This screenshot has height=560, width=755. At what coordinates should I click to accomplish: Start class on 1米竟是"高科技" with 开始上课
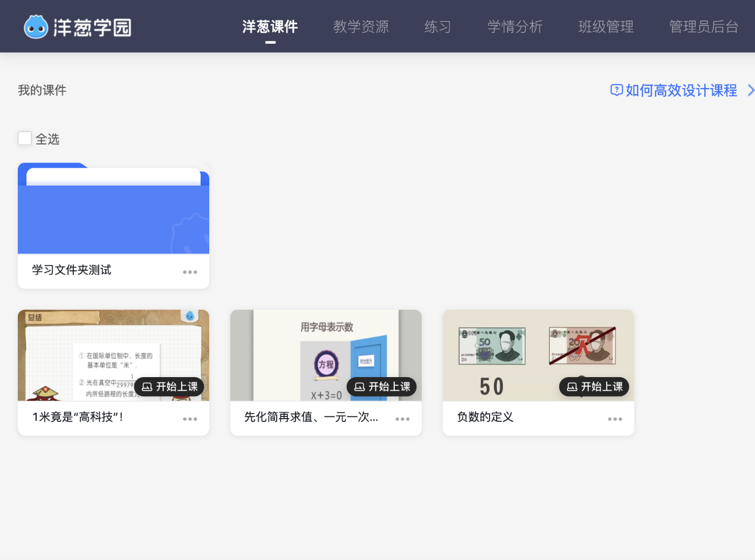coord(169,387)
